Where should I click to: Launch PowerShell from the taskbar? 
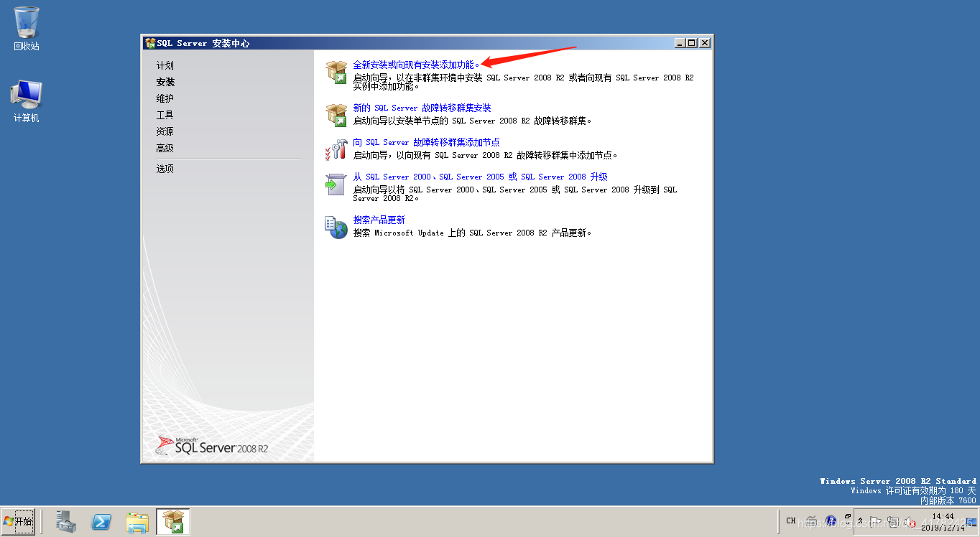101,522
